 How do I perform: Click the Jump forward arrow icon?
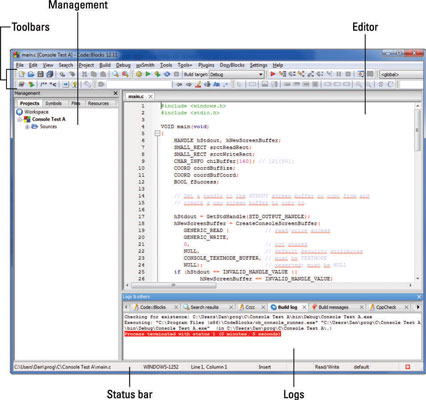[188, 84]
